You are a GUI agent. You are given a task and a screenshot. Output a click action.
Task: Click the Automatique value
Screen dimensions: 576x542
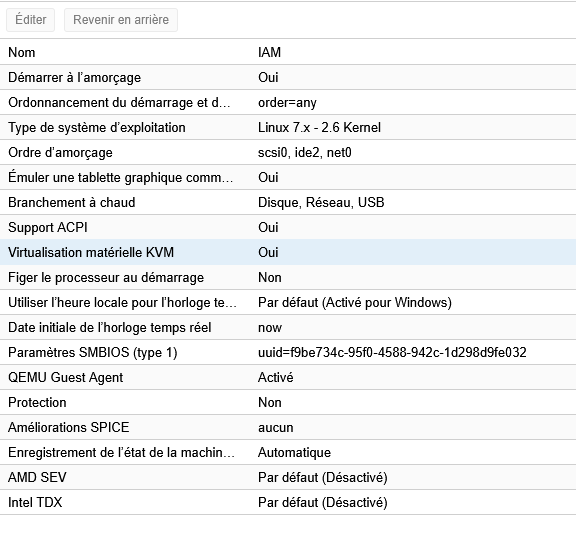[294, 452]
